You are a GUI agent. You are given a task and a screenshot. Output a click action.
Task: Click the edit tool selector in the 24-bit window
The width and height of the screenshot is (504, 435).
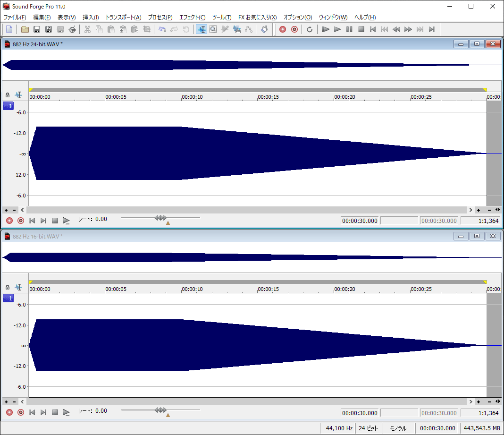[x=19, y=95]
